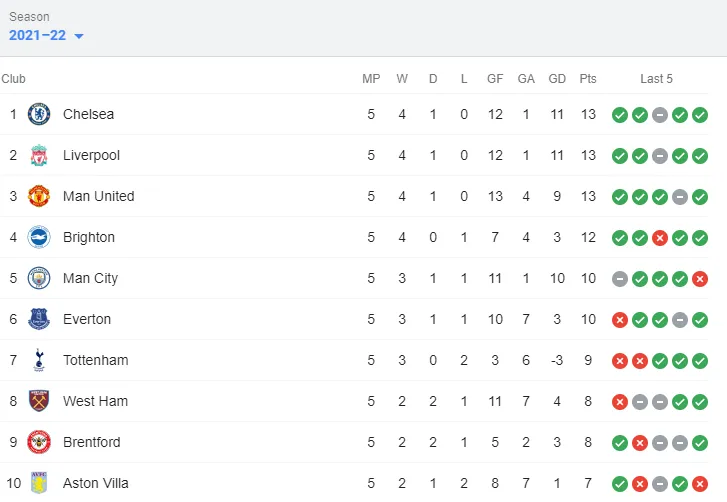Click the Brighton club crest
Screen dimensions: 727x502
[39, 237]
